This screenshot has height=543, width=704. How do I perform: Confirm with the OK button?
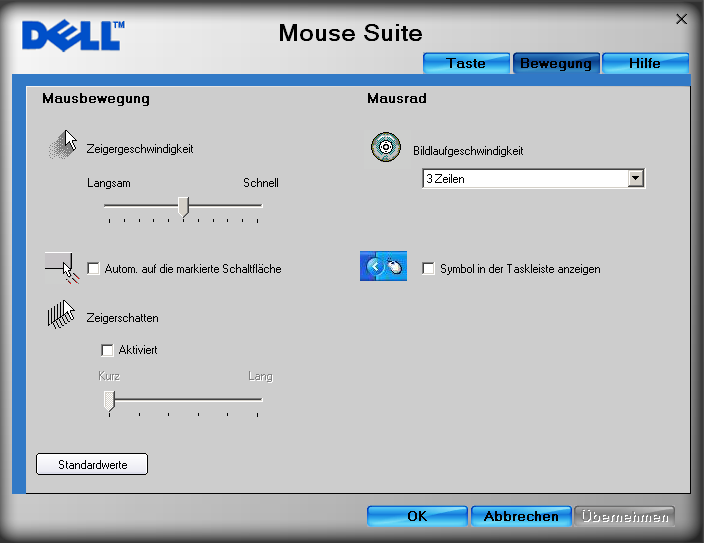coord(417,516)
